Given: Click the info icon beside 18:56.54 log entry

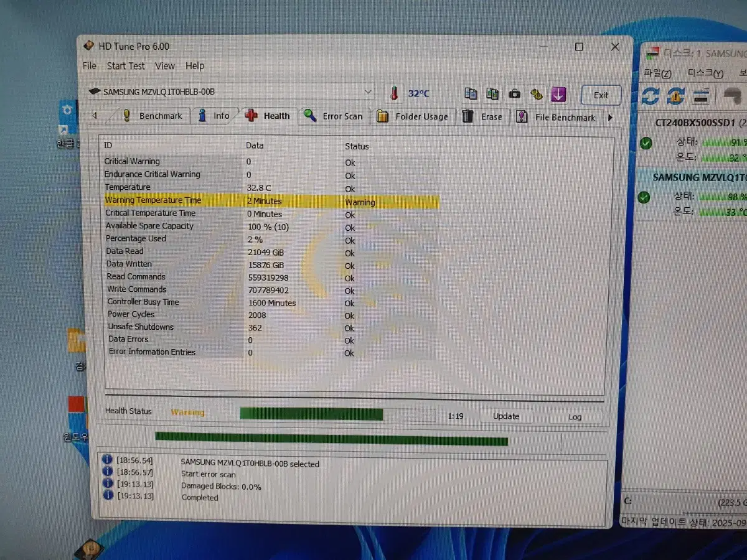Looking at the screenshot, I should click(107, 460).
